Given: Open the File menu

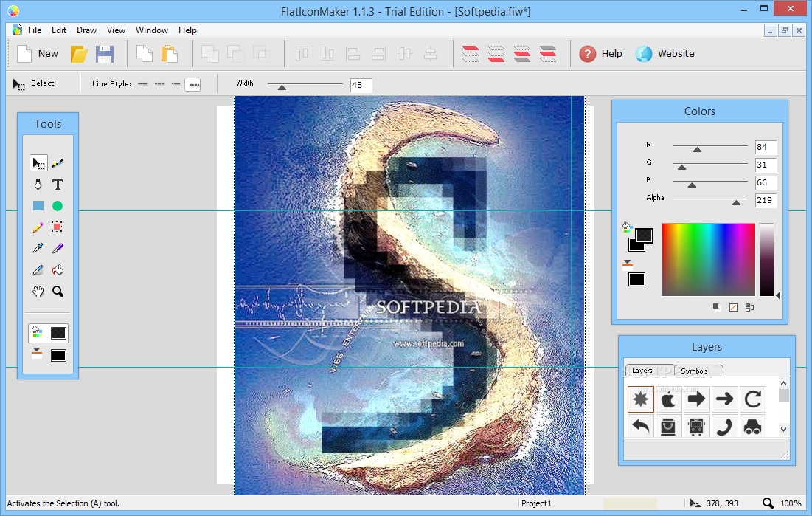Looking at the screenshot, I should point(35,30).
